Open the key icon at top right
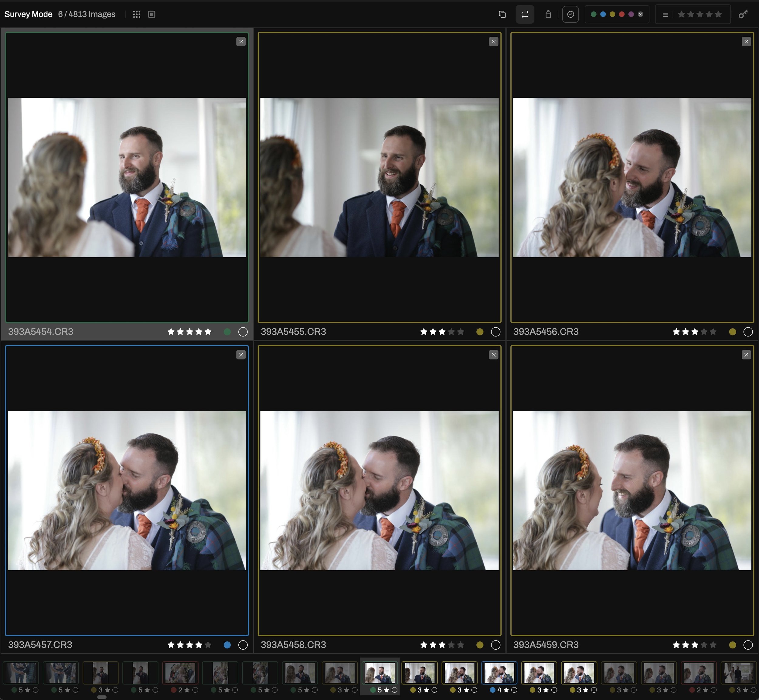The image size is (759, 700). tap(743, 14)
